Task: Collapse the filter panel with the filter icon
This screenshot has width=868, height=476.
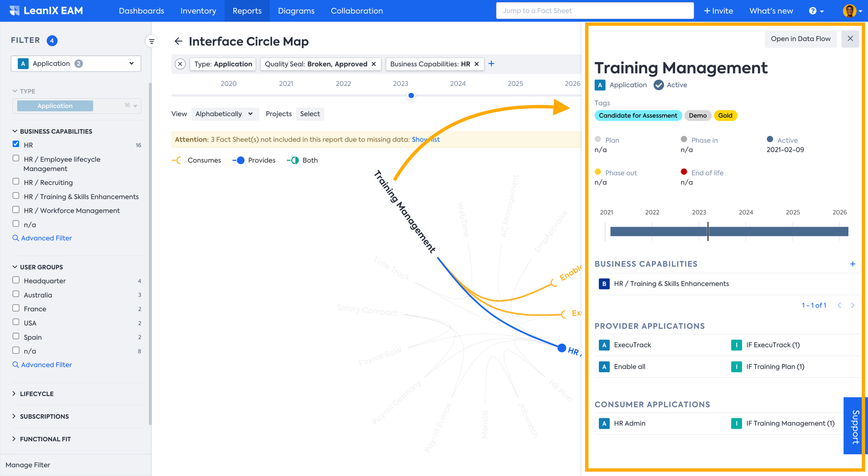Action: point(151,42)
